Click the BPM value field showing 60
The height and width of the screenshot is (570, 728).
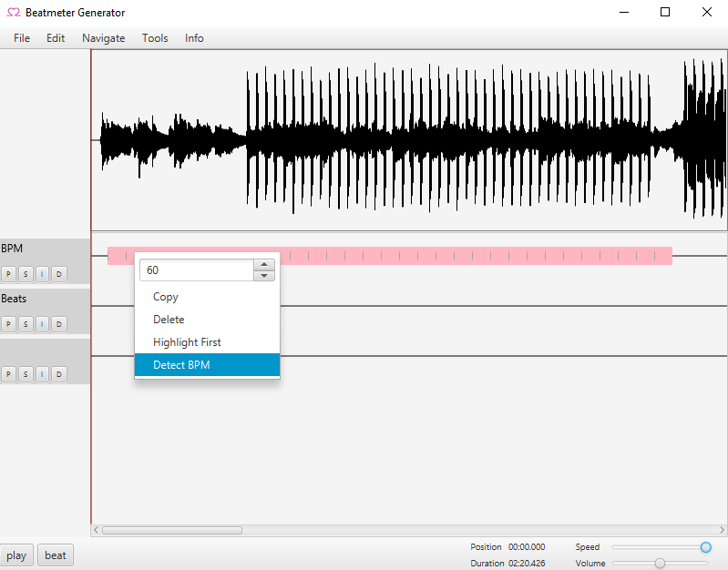[x=197, y=270]
